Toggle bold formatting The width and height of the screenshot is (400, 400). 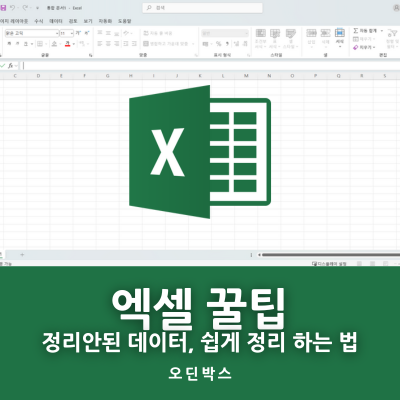coord(9,44)
